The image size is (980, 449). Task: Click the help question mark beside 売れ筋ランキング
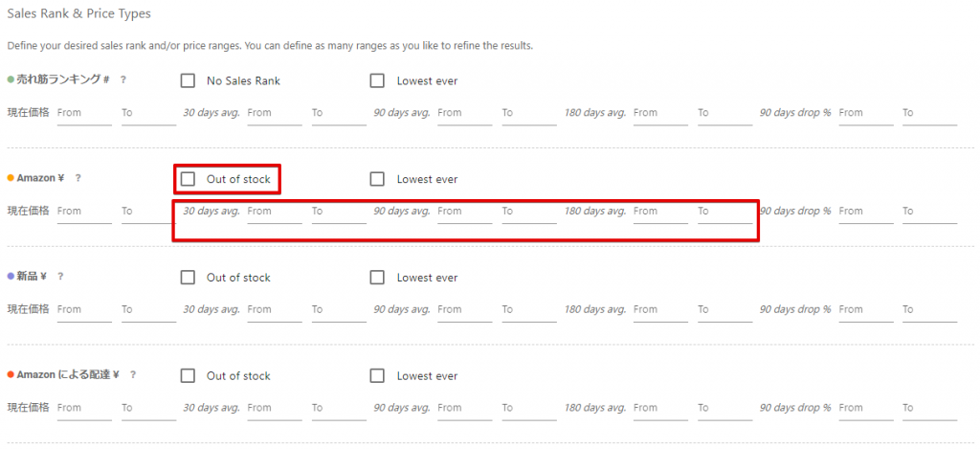(122, 80)
